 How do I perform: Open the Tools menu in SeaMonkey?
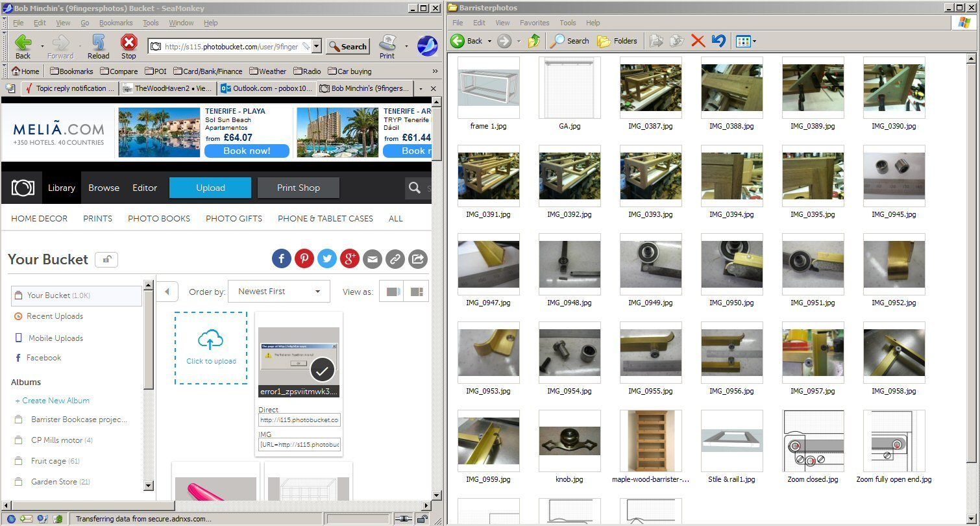click(x=151, y=22)
